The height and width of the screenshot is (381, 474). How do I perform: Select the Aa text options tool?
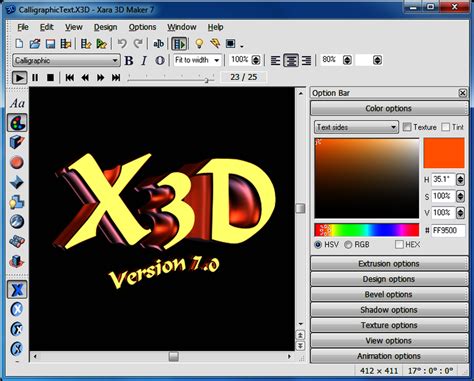click(17, 103)
